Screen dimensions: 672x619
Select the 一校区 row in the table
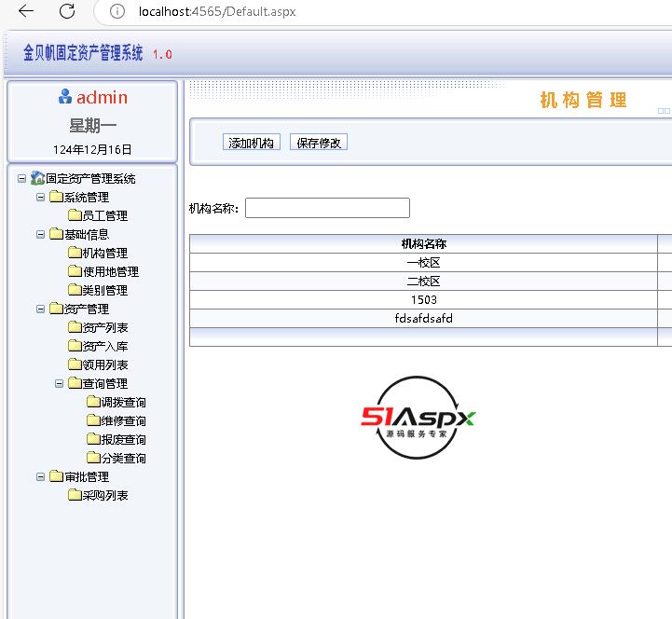pos(423,263)
